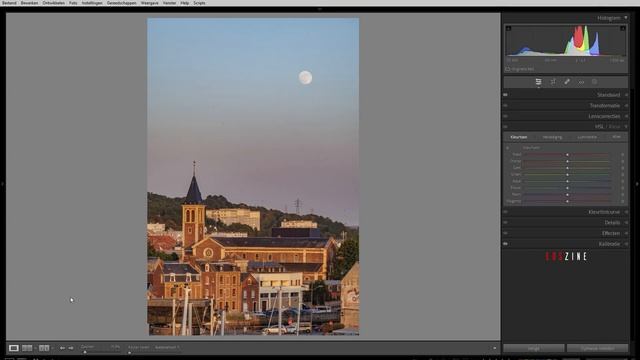This screenshot has height=360, width=640.
Task: Switch to reference view icon in toolbar
Action: pyautogui.click(x=27, y=348)
